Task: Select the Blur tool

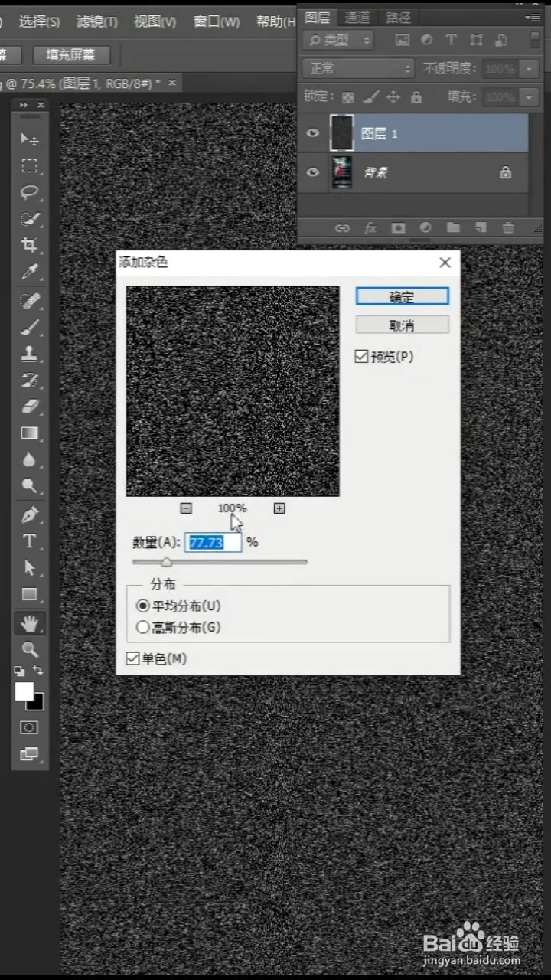Action: (30, 459)
